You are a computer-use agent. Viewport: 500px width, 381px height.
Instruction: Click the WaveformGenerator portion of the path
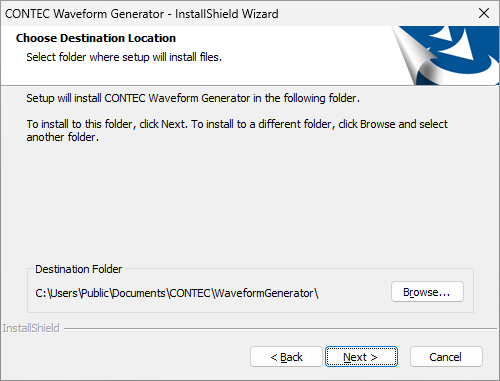263,293
